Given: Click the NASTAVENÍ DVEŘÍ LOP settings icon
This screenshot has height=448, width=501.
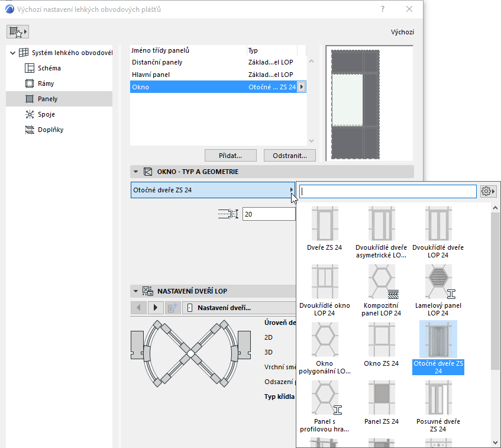Looking at the screenshot, I should (148, 291).
